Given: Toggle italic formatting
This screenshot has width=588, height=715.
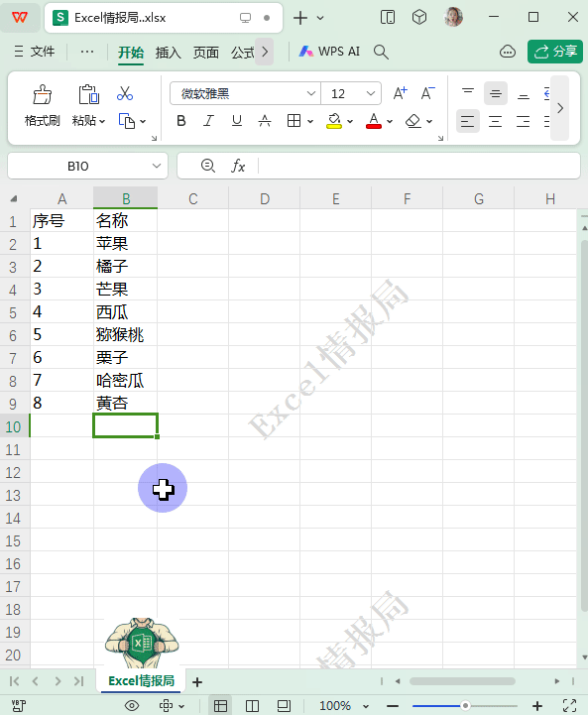Looking at the screenshot, I should click(x=208, y=121).
